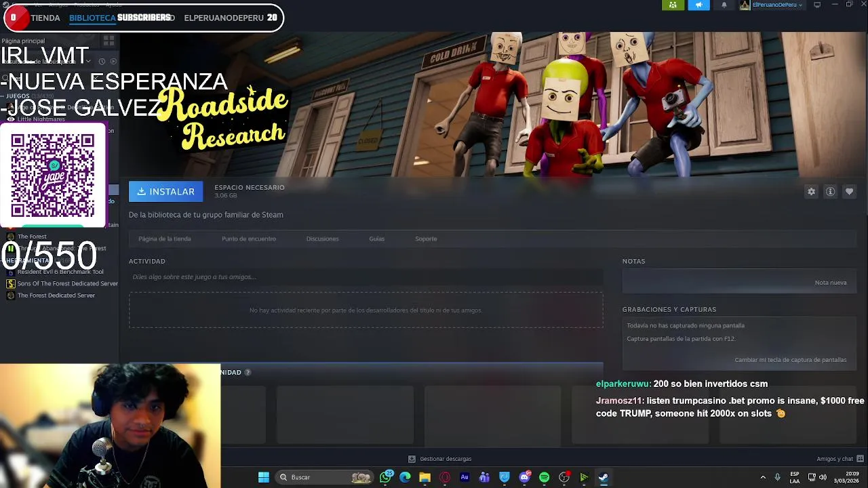Open Gestionar descargas
This screenshot has width=868, height=488.
(x=439, y=459)
